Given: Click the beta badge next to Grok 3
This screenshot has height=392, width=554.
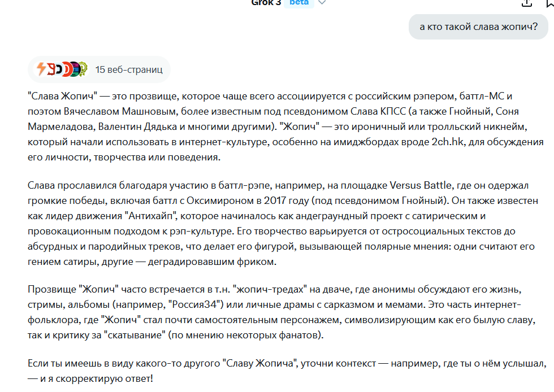Looking at the screenshot, I should tap(299, 3).
